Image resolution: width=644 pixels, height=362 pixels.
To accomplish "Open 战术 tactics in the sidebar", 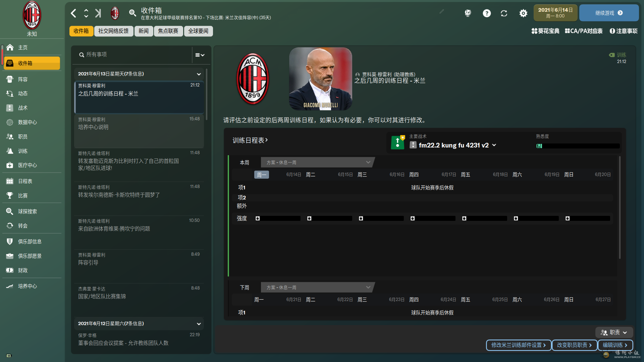I will pyautogui.click(x=32, y=108).
